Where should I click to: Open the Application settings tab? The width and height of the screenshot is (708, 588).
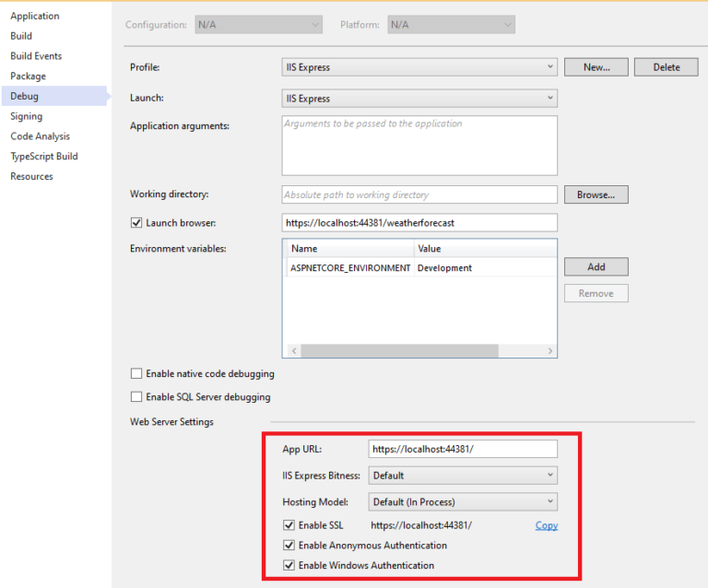pos(35,16)
